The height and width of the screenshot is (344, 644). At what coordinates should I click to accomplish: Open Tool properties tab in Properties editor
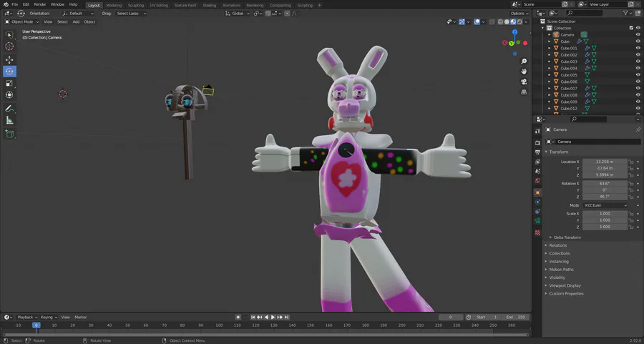(537, 131)
